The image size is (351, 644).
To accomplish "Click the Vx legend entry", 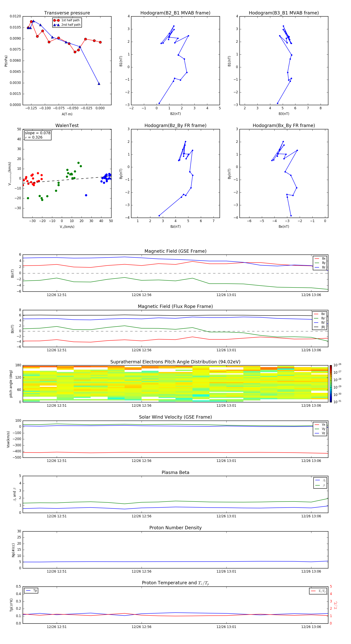I will (320, 424).
